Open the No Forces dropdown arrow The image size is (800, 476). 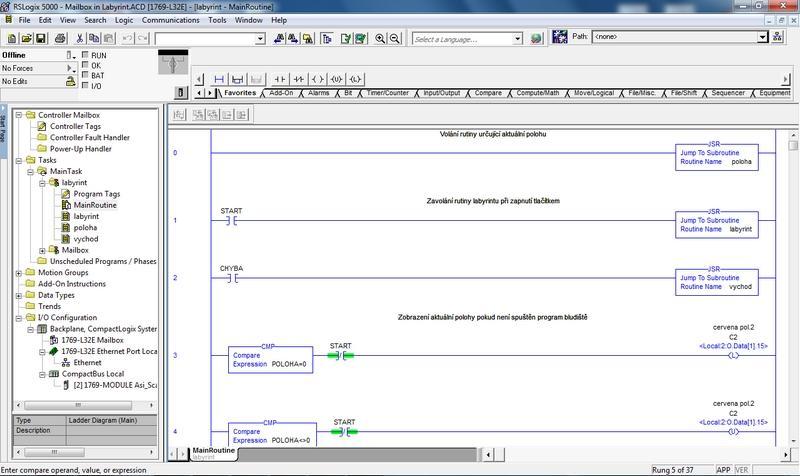click(71, 68)
